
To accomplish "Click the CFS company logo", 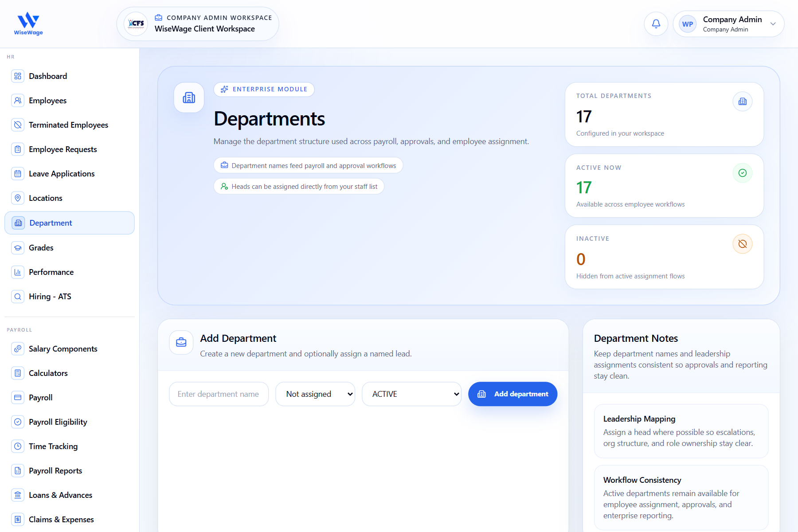I will (136, 23).
